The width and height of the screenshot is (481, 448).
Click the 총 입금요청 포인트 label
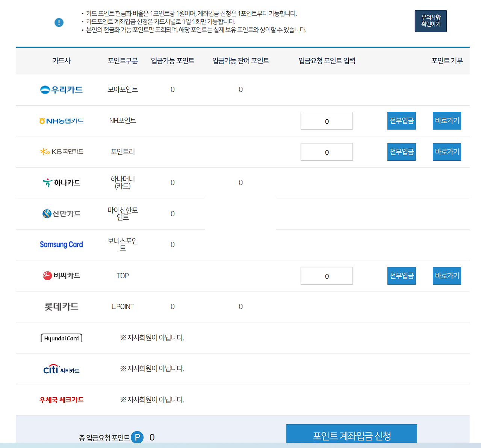(x=104, y=437)
